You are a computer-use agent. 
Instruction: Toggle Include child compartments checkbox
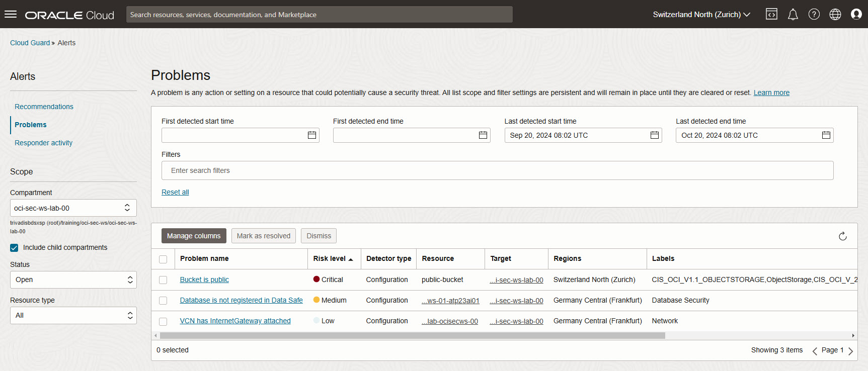pyautogui.click(x=14, y=248)
